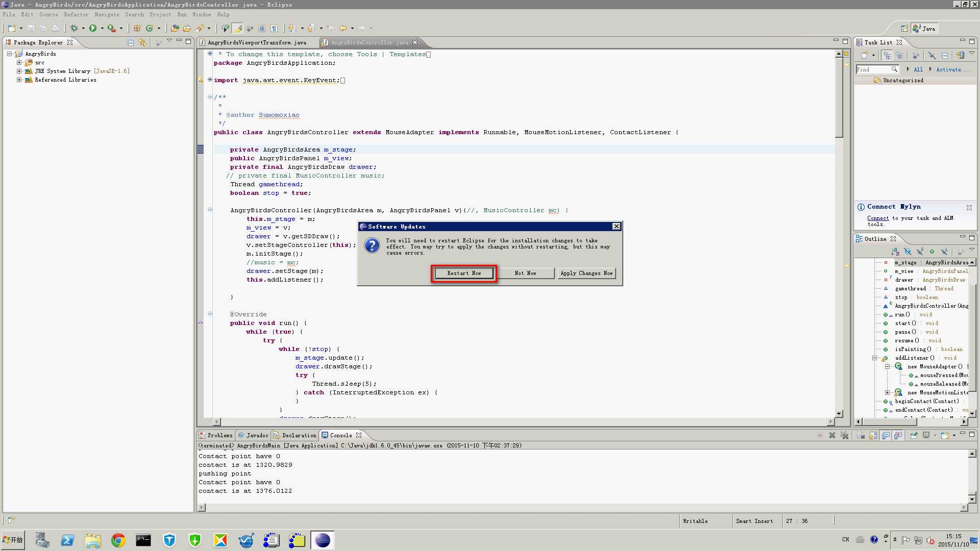This screenshot has height=551, width=980.
Task: Switch to the Problems tab
Action: click(x=215, y=435)
